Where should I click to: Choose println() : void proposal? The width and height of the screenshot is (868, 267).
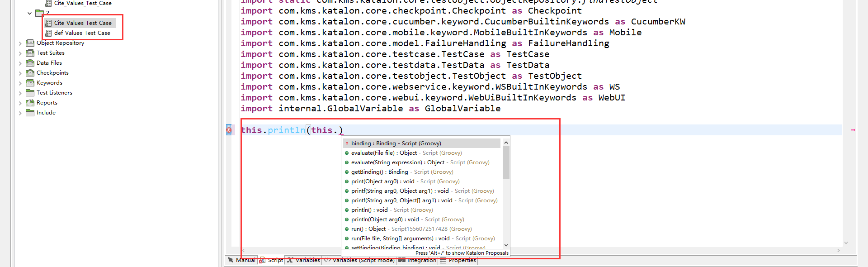coord(422,210)
